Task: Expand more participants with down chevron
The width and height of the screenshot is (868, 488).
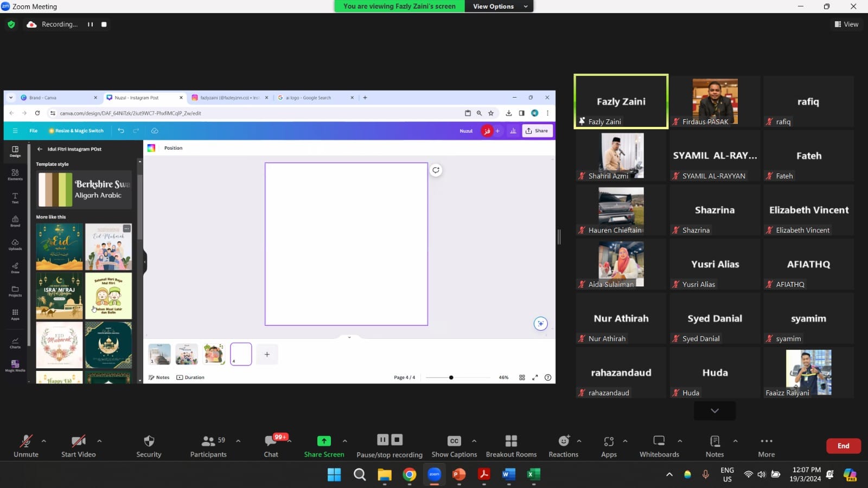Action: click(714, 411)
